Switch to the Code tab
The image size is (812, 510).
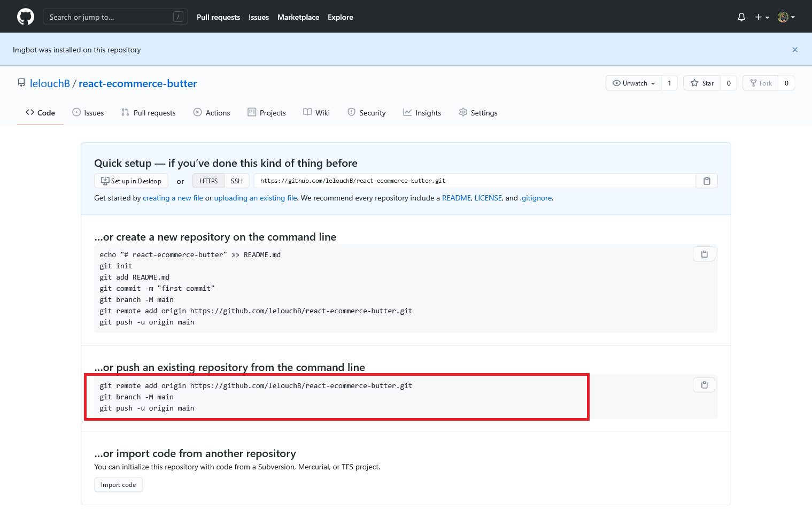pos(40,113)
